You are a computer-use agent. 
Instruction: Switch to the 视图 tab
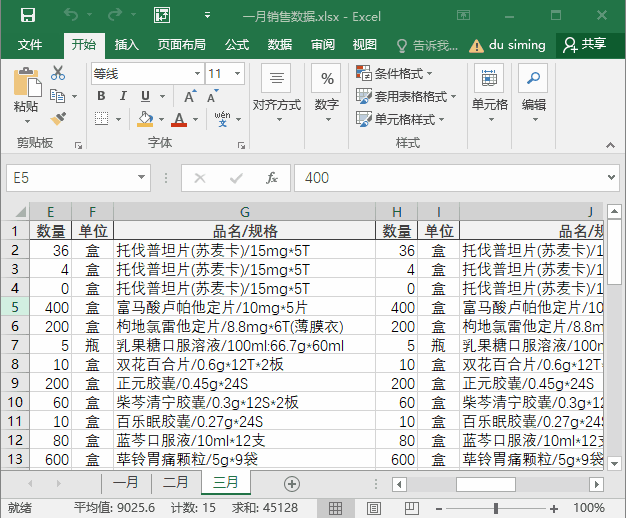click(365, 45)
